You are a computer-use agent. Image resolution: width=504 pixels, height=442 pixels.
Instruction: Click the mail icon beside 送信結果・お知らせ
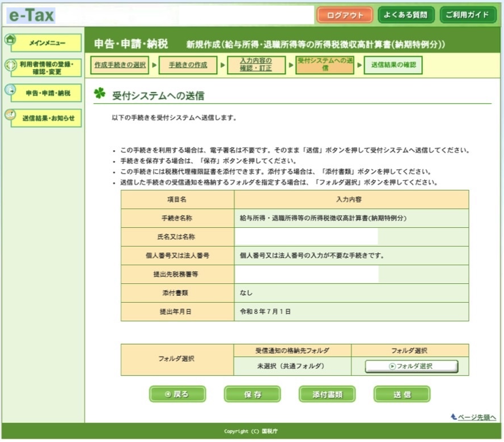point(10,114)
